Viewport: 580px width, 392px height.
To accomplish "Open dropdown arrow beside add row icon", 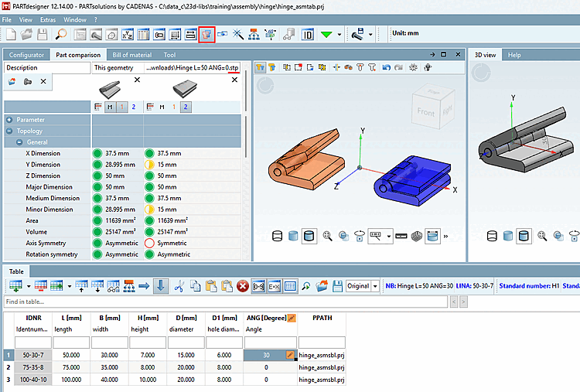I will click(x=29, y=286).
